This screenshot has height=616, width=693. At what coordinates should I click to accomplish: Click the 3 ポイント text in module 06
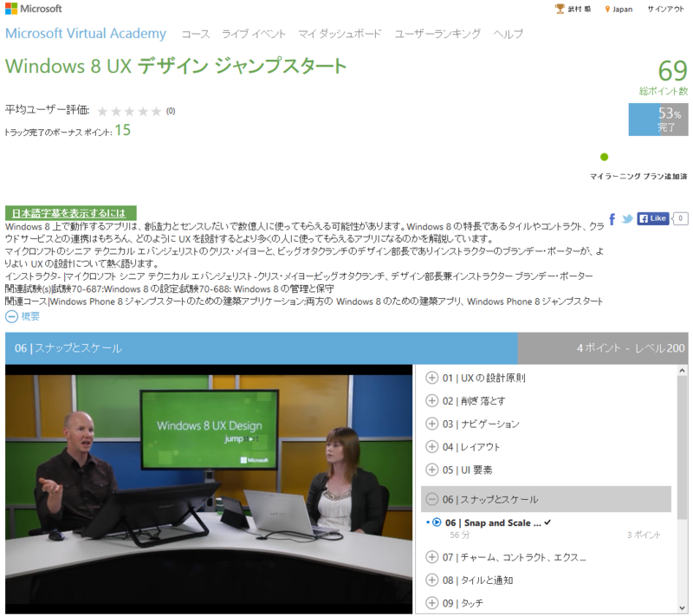tap(644, 535)
